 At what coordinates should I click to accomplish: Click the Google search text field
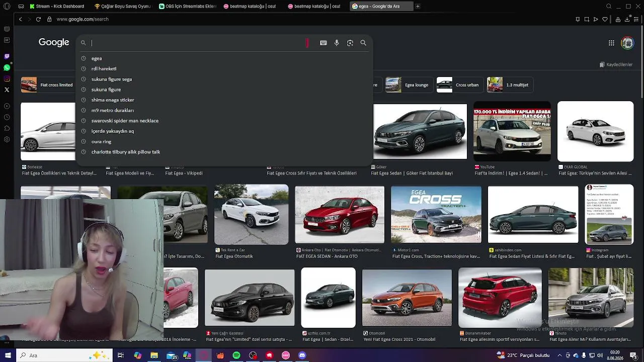pos(197,43)
